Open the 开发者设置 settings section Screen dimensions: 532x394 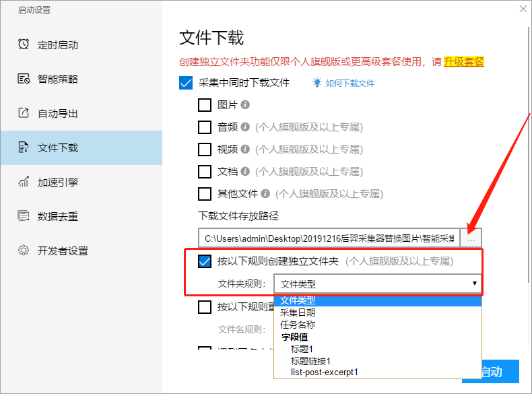(81, 251)
